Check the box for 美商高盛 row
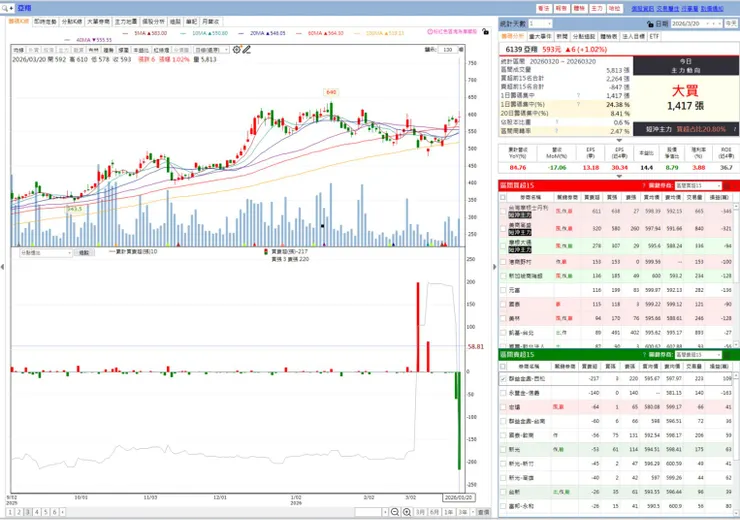The width and height of the screenshot is (740, 520). pos(503,229)
